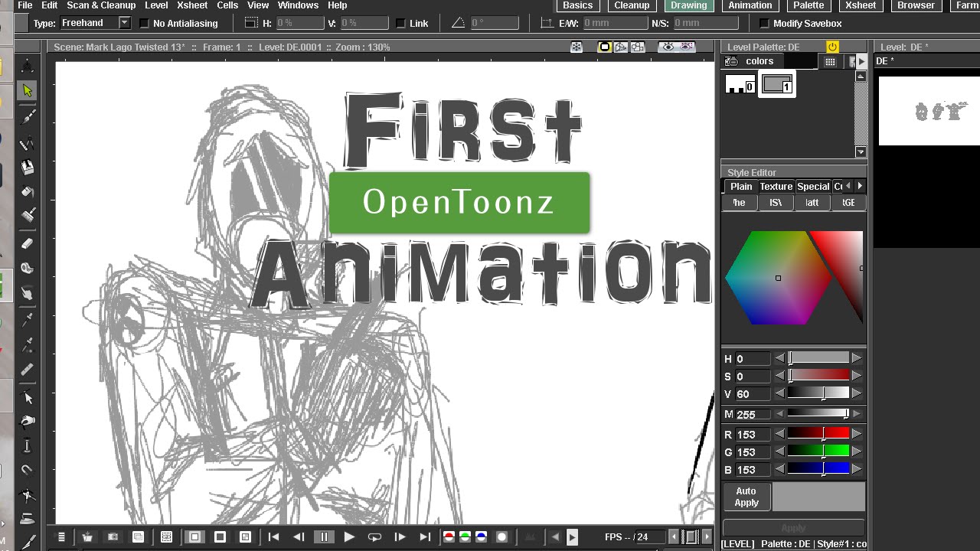Jump to the first frame
The image size is (980, 551).
273,537
